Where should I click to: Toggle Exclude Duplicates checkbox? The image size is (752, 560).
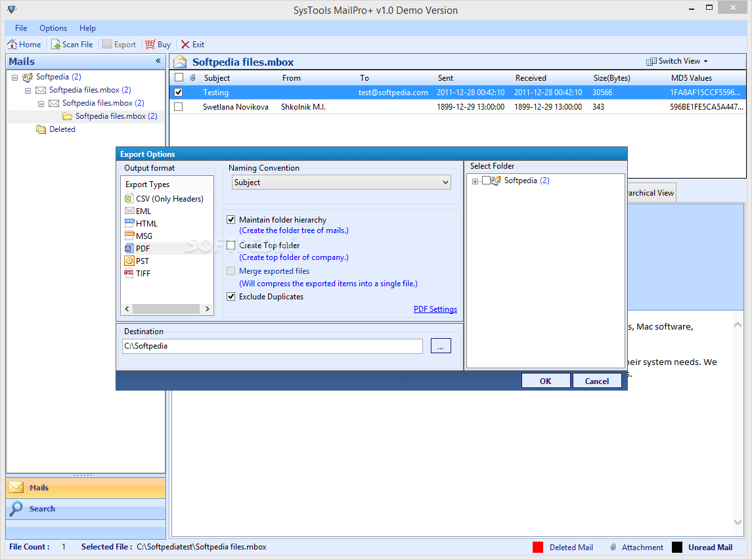point(231,296)
